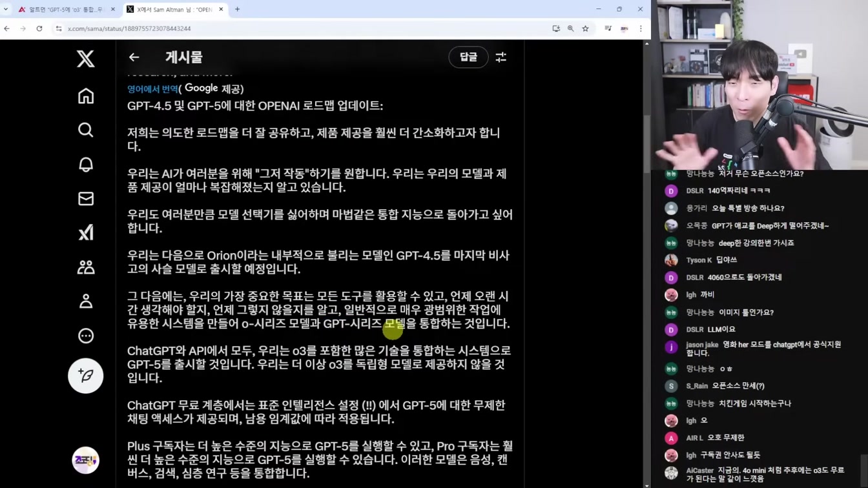
Task: Open the Explore search icon in the sidebar
Action: (x=85, y=130)
